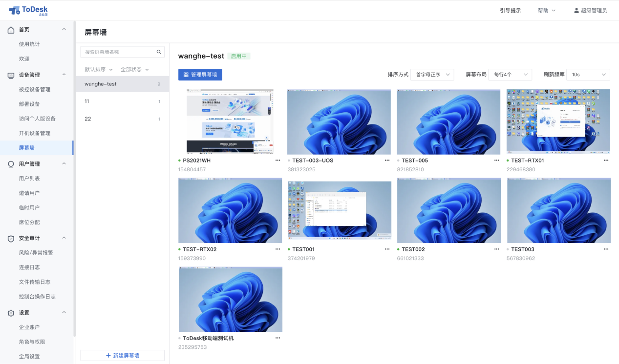This screenshot has width=619, height=364.
Task: Click the 新建屏幕墙 button
Action: tap(123, 356)
